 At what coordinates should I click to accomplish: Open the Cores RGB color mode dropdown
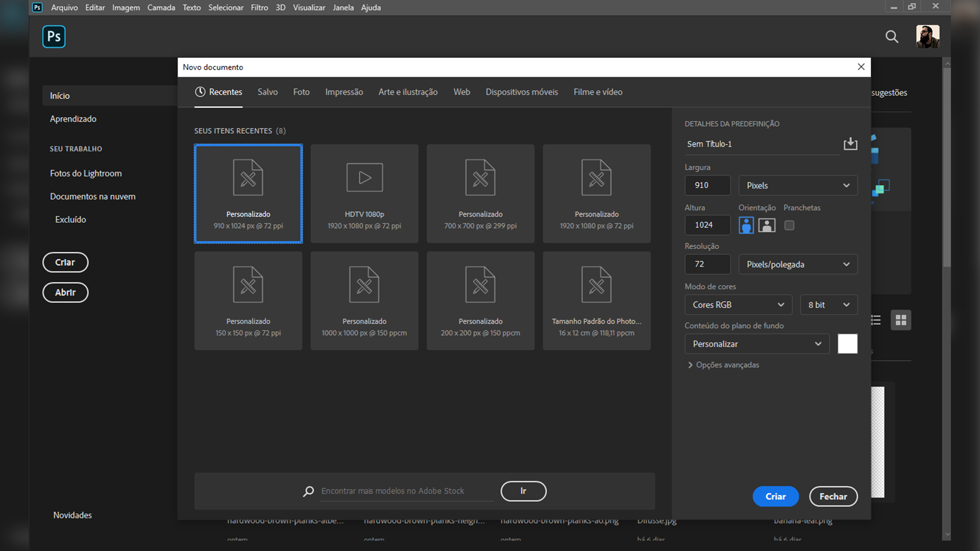tap(738, 305)
